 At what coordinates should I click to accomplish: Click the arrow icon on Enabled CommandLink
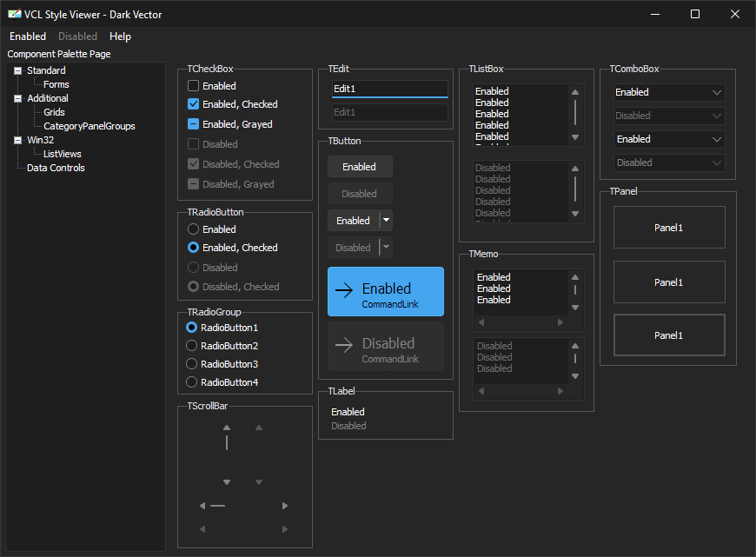coord(344,290)
